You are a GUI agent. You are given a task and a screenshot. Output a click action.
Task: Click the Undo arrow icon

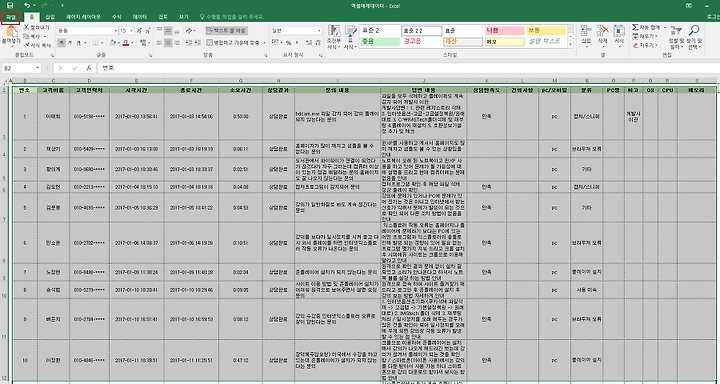point(27,6)
